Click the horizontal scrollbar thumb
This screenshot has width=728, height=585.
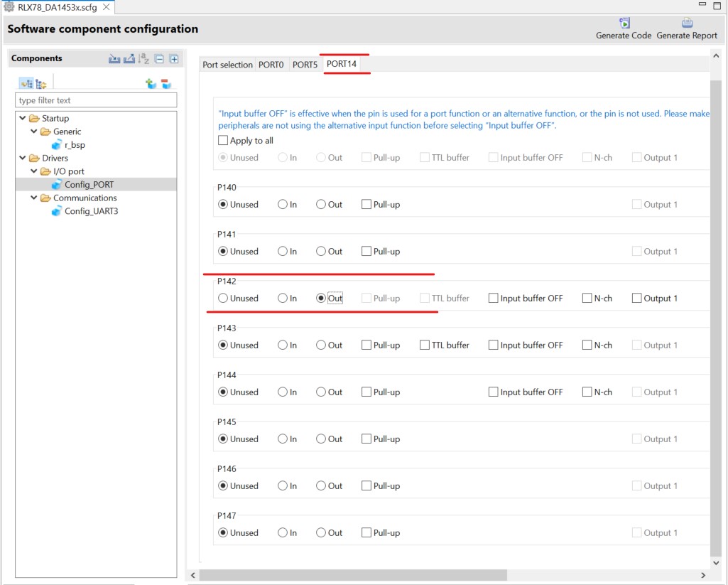(353, 575)
